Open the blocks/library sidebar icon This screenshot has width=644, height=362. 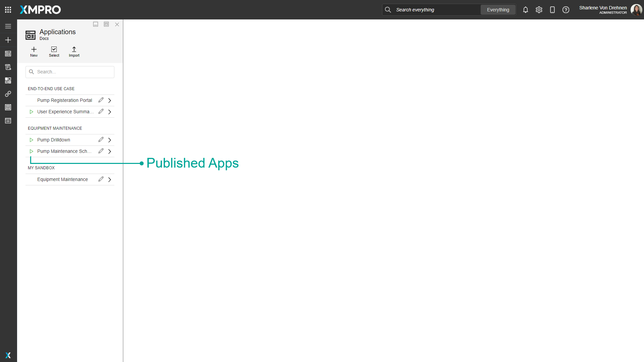8,80
